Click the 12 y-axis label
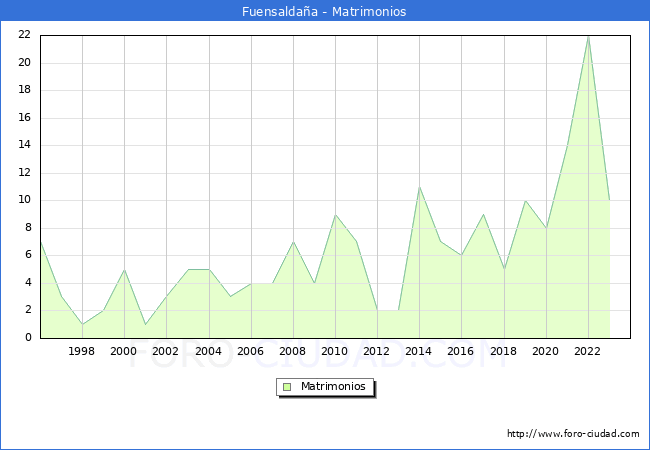 25,173
